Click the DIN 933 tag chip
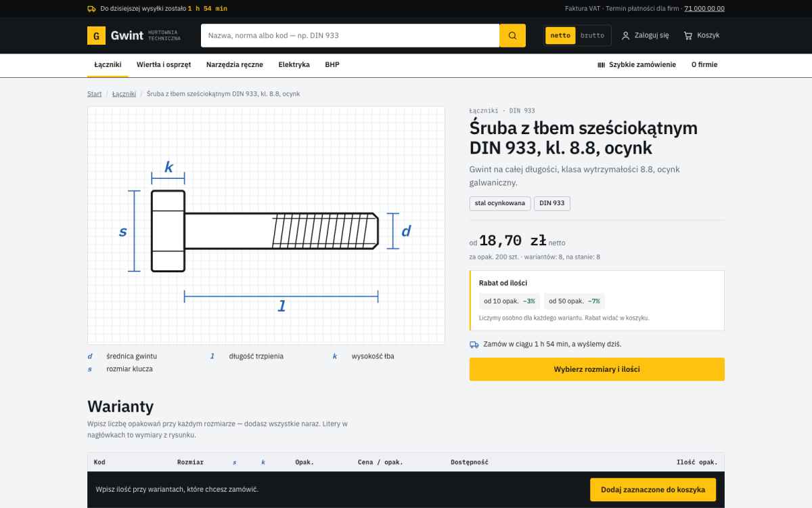Screen dimensions: 812x508 552,203
